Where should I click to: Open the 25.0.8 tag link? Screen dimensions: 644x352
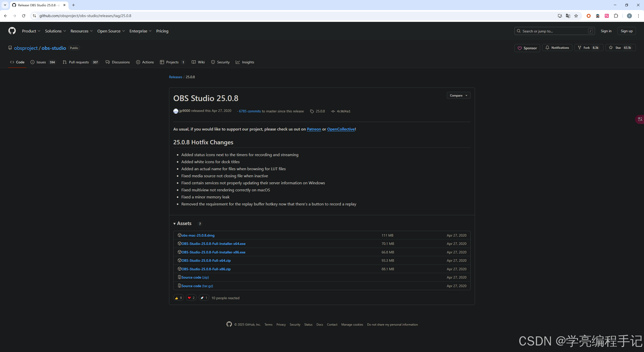click(320, 111)
